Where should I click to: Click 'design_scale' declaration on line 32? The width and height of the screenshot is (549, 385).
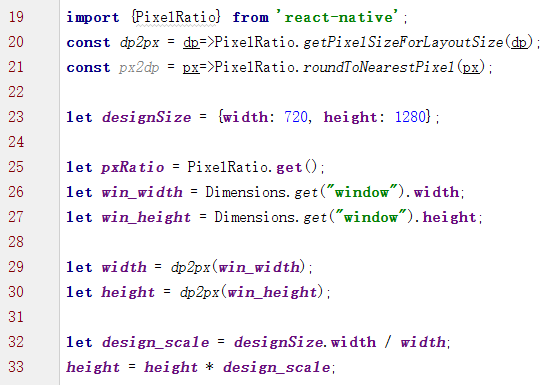[x=155, y=343]
